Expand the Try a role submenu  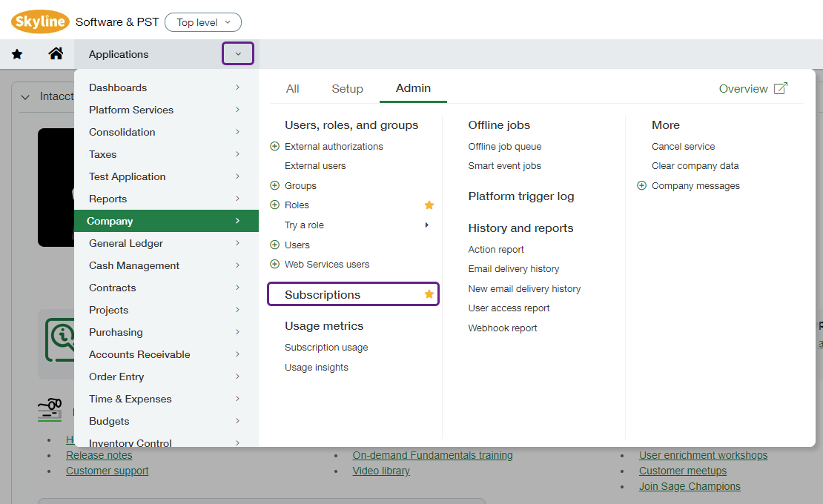(x=429, y=225)
